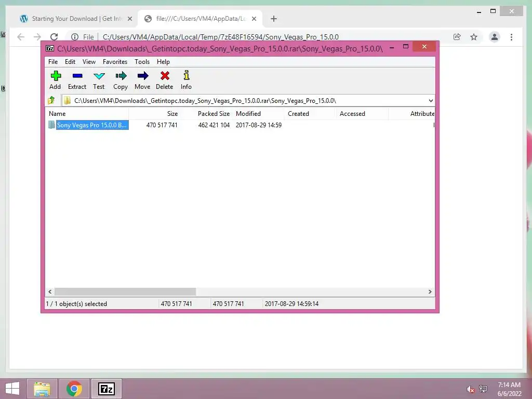Image resolution: width=532 pixels, height=399 pixels.
Task: Sort by the Accessed column
Action: (x=362, y=114)
